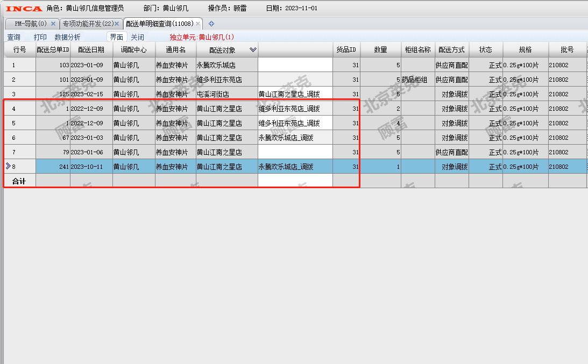Click the 供应商直配 cell in row 7
This screenshot has width=588, height=364.
click(451, 152)
